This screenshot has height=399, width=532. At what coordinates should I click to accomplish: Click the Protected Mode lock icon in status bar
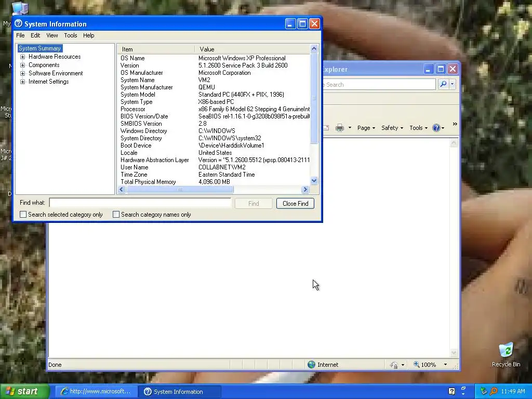(394, 365)
